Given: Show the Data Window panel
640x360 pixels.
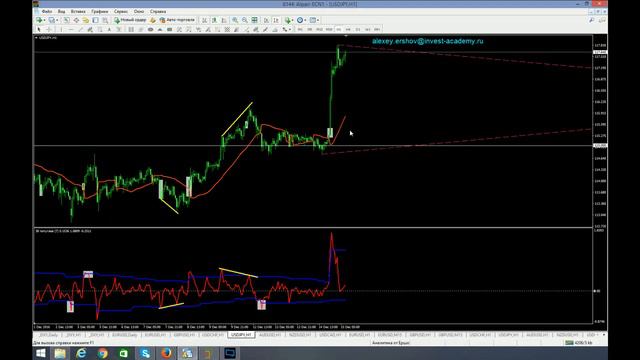Looking at the screenshot, I should tap(76, 20).
